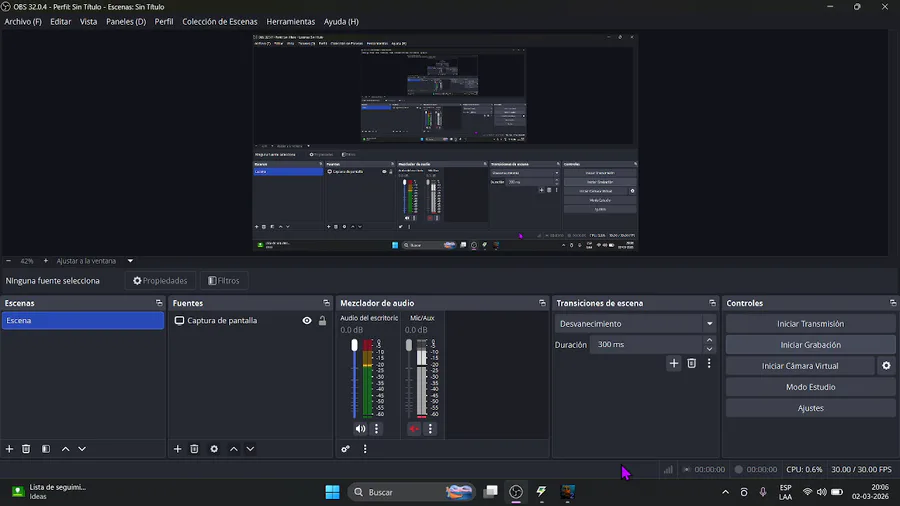Open Archivo (F) menu
900x506 pixels.
coord(23,22)
